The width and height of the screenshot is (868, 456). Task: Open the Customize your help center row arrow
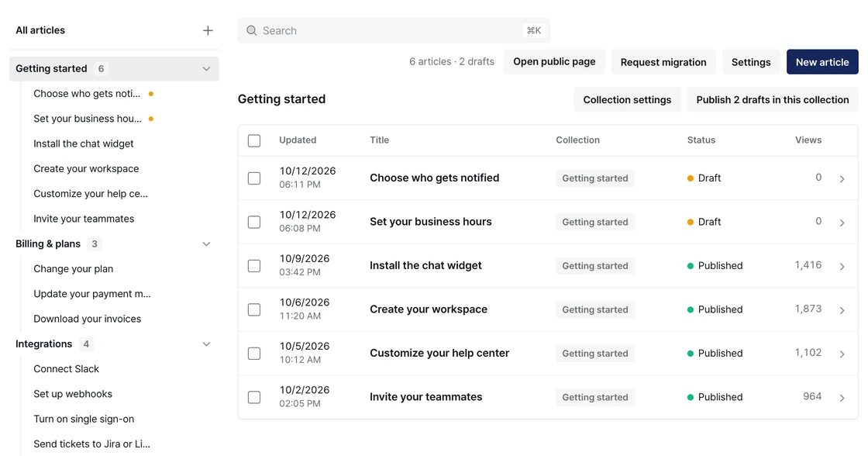[x=842, y=354]
